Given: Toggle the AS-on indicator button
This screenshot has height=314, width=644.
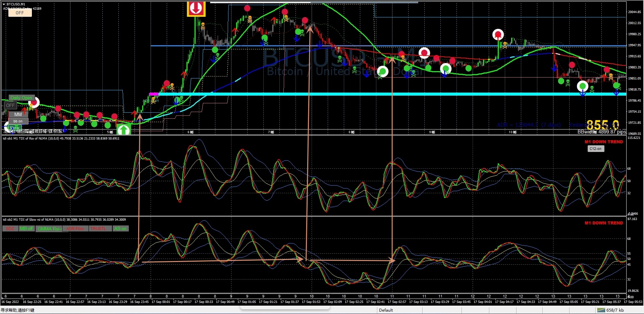Looking at the screenshot, I should click(x=120, y=229).
